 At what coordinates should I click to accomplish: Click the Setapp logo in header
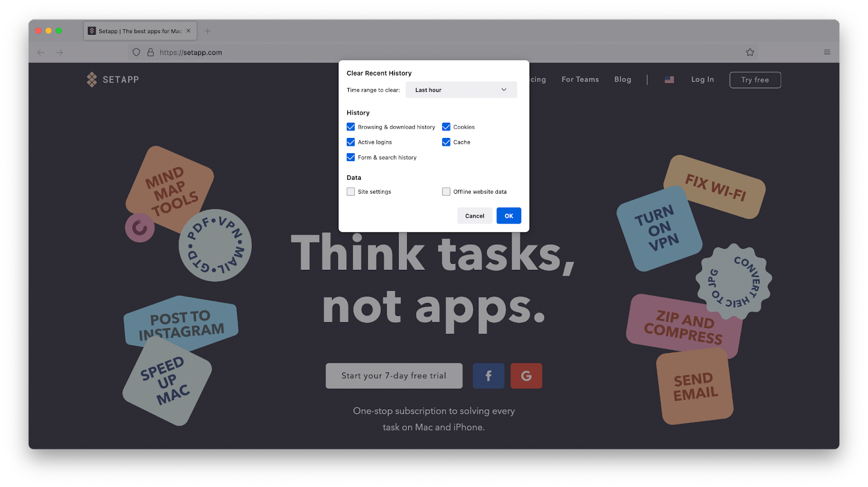pyautogui.click(x=113, y=80)
